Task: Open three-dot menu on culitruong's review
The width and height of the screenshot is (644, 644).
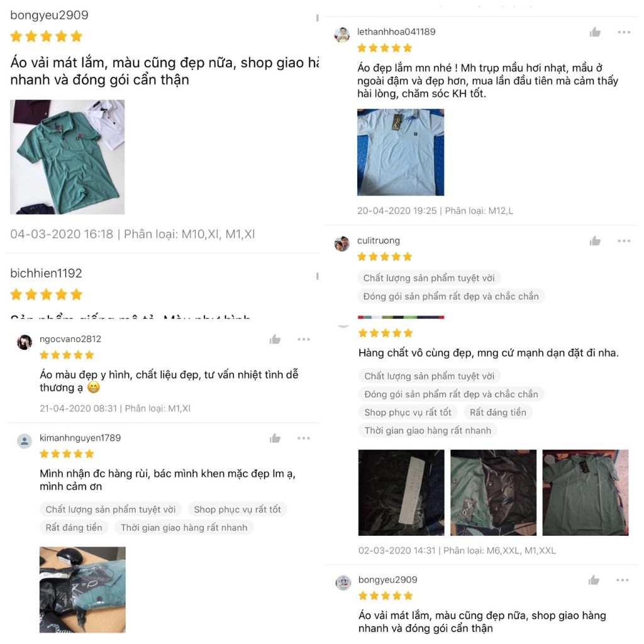Action: point(624,241)
